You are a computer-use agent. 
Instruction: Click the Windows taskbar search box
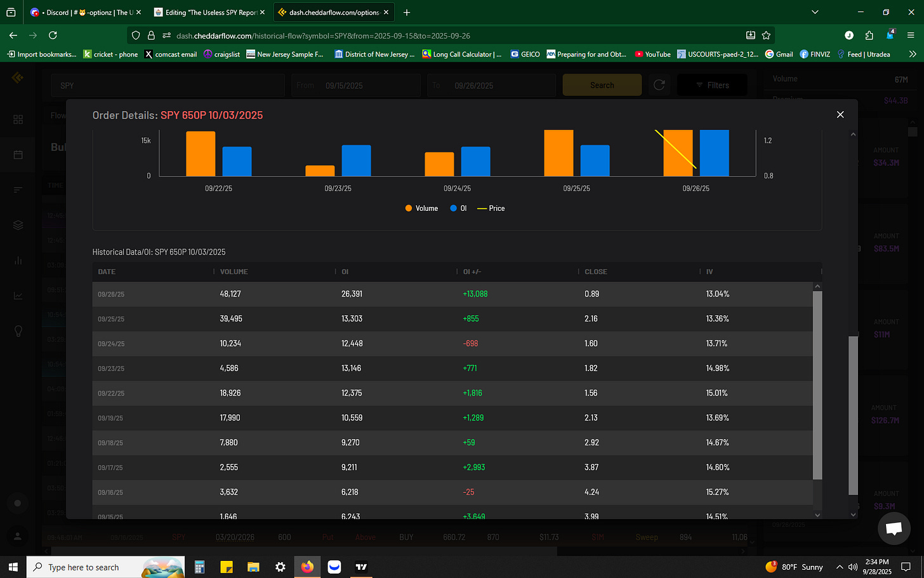pos(105,567)
